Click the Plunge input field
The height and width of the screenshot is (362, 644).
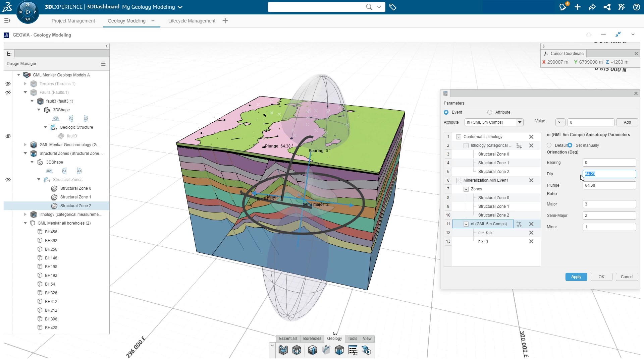click(x=609, y=185)
